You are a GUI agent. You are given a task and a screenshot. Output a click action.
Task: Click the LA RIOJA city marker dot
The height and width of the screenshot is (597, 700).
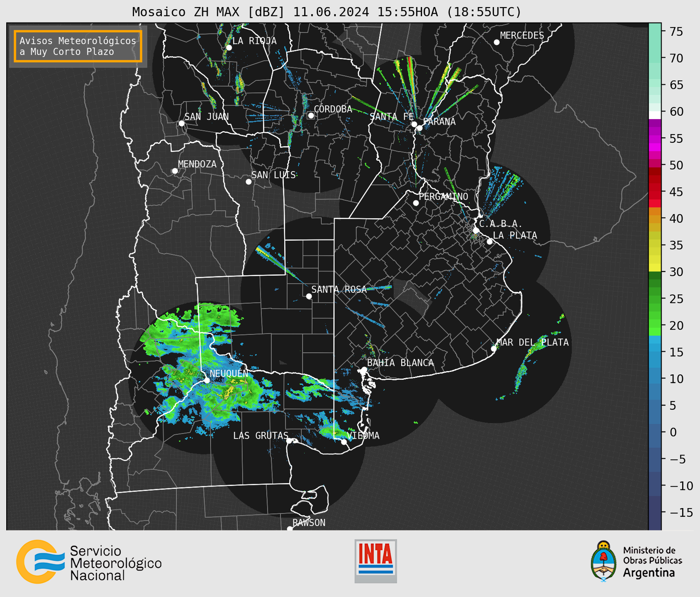pyautogui.click(x=229, y=48)
